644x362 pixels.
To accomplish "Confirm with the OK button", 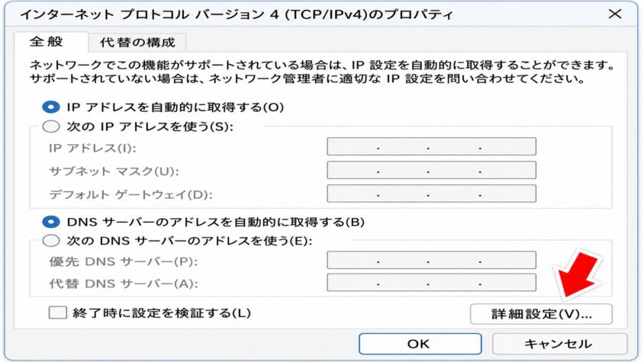I will point(420,344).
